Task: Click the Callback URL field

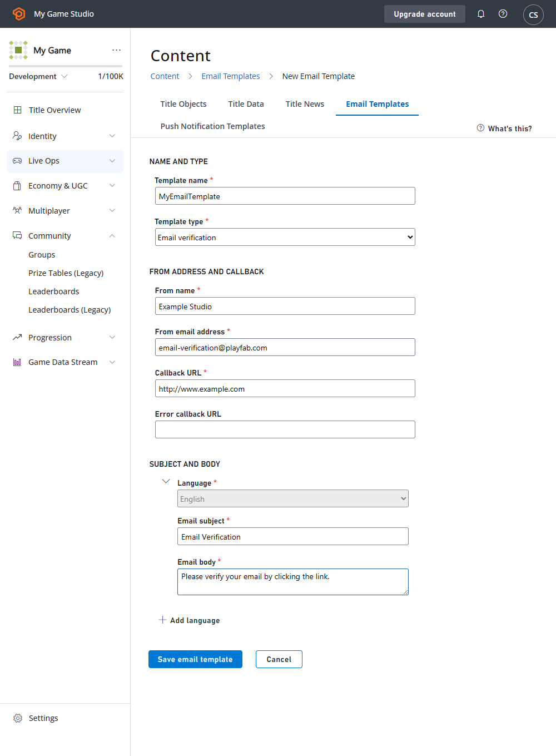Action: tap(285, 388)
